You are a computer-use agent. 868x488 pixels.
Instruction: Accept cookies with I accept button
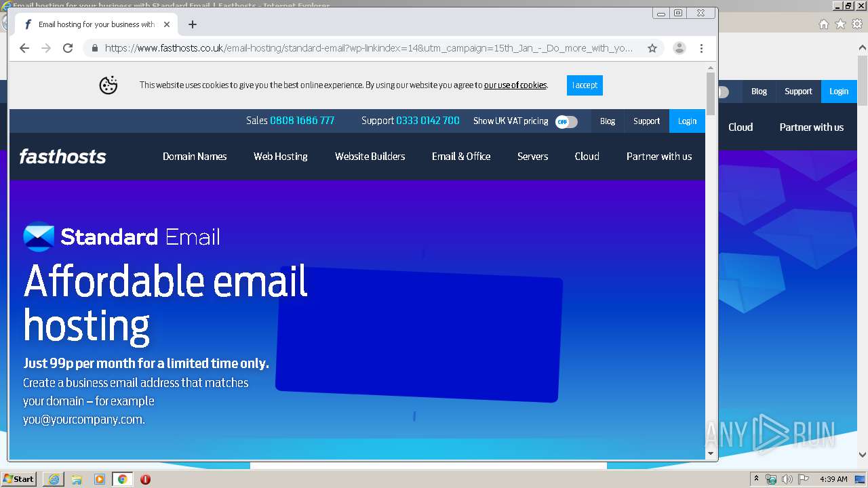(x=585, y=85)
